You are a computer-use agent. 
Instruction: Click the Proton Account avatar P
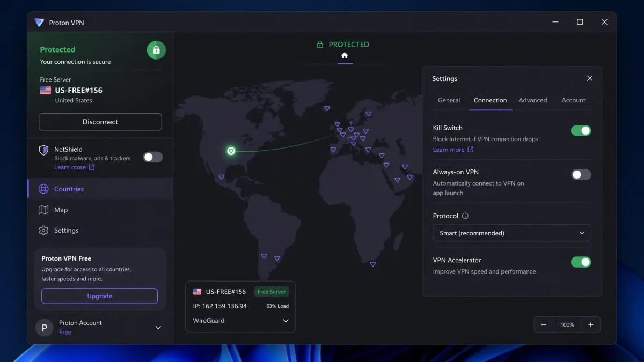44,327
